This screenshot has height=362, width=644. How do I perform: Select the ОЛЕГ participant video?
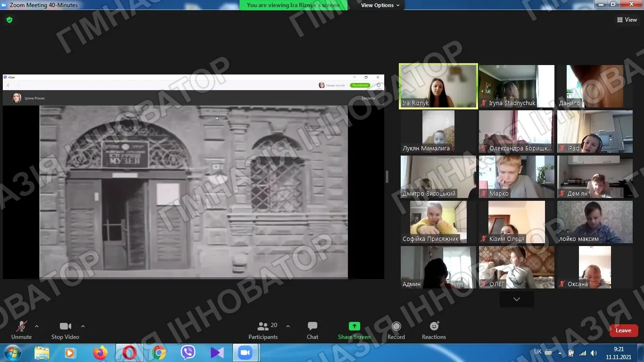[x=517, y=267]
